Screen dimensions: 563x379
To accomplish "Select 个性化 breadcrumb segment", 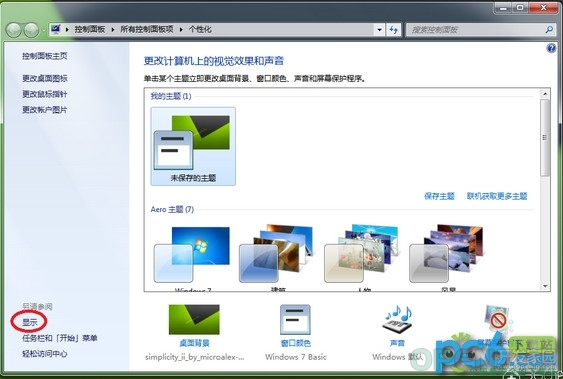I will (x=200, y=29).
